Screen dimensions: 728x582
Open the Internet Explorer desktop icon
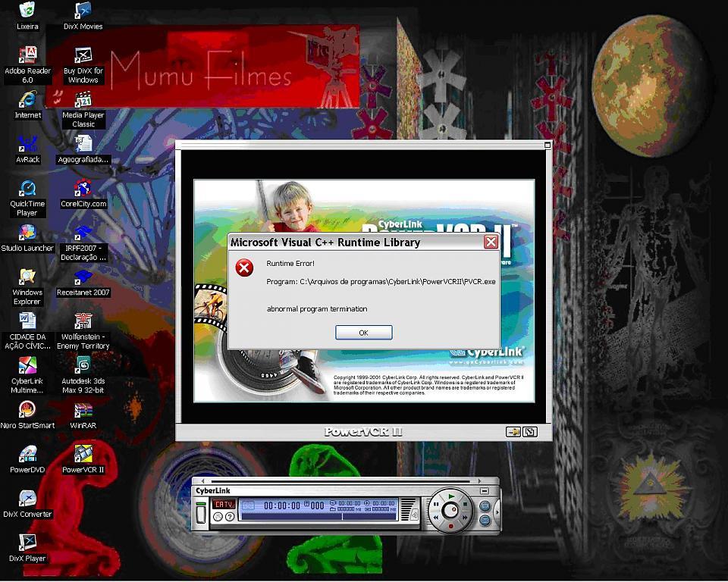(27, 105)
